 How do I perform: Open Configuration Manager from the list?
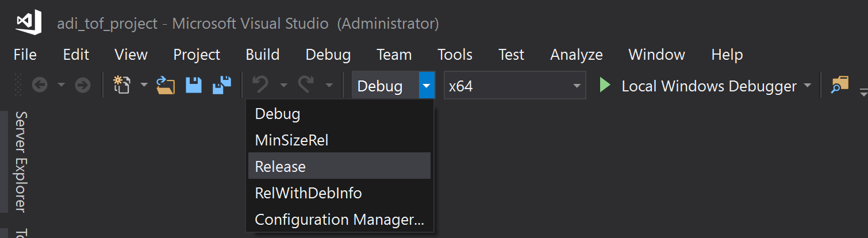(339, 220)
